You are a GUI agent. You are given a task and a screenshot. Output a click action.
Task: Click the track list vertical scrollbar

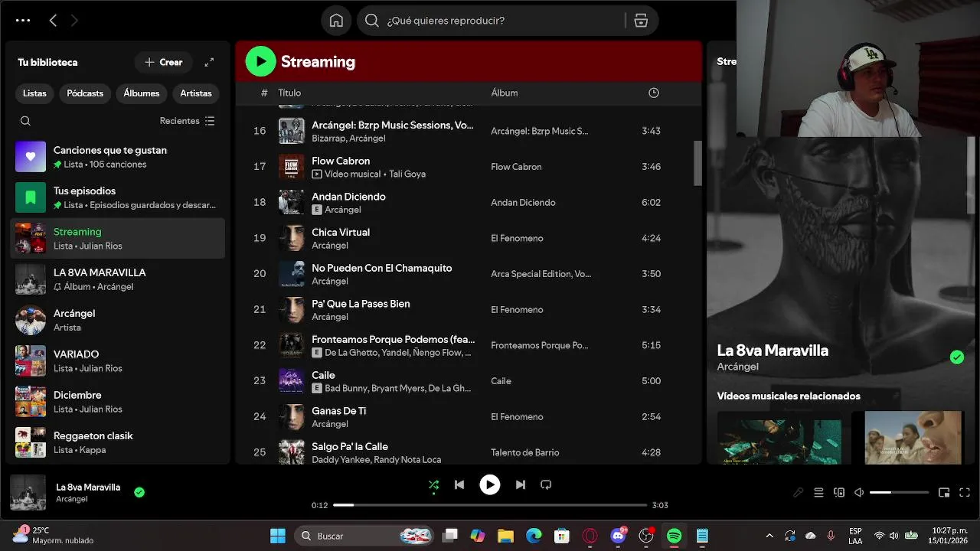pyautogui.click(x=697, y=163)
